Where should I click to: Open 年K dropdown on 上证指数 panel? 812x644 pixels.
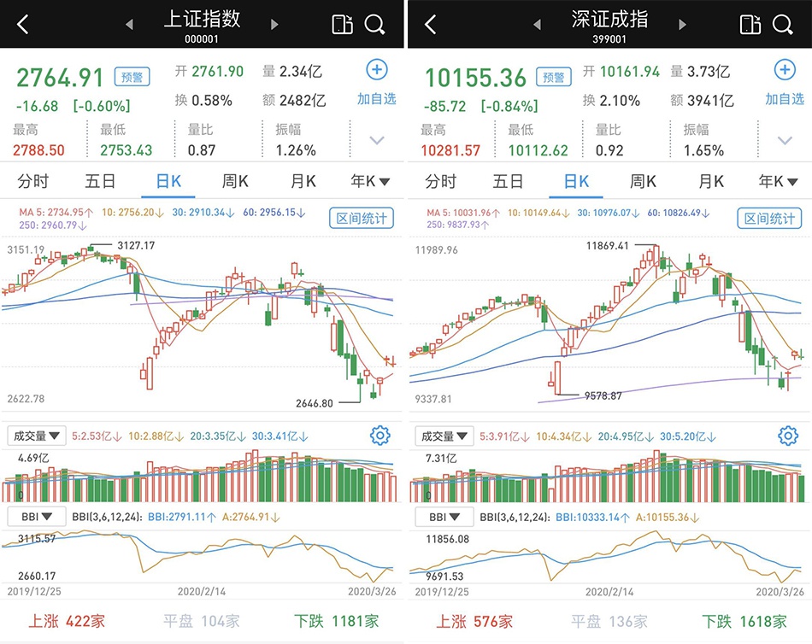tap(370, 181)
